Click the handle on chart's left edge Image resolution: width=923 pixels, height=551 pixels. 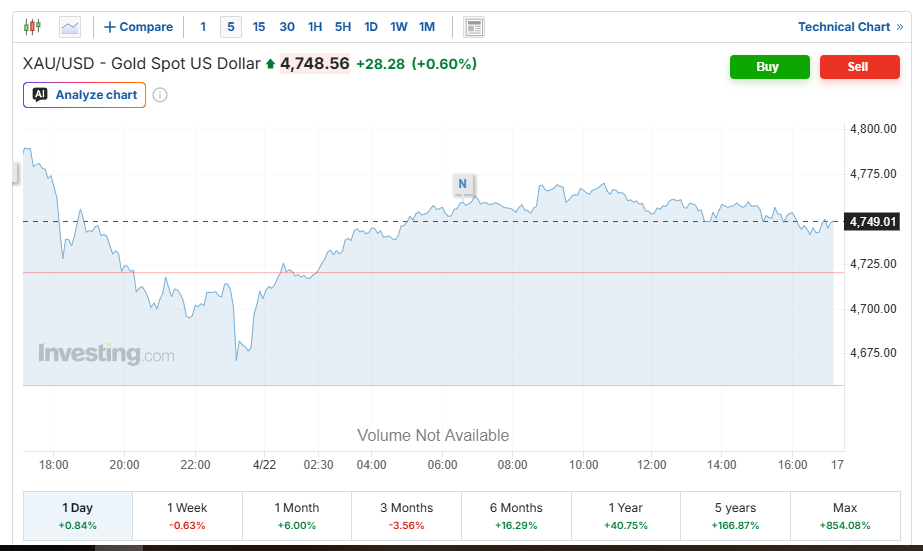coord(16,174)
